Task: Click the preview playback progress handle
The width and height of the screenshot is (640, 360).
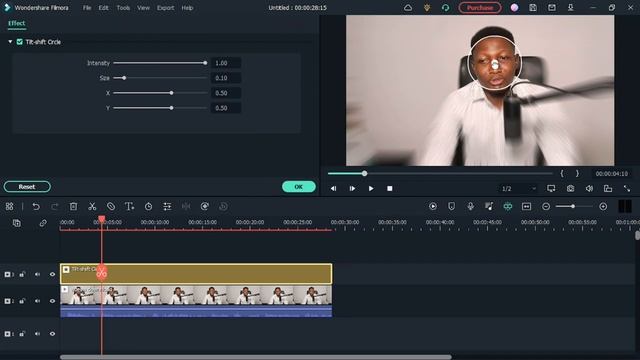Action: 364,173
